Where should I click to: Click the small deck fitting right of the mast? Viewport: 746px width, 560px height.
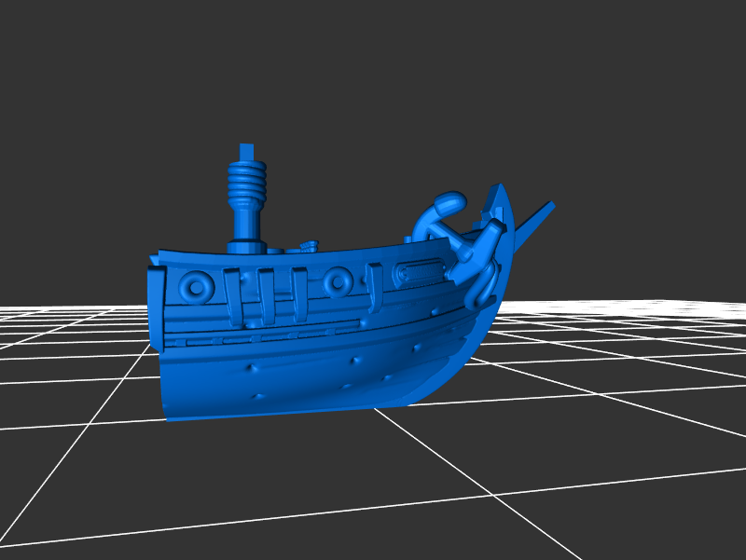coord(307,246)
